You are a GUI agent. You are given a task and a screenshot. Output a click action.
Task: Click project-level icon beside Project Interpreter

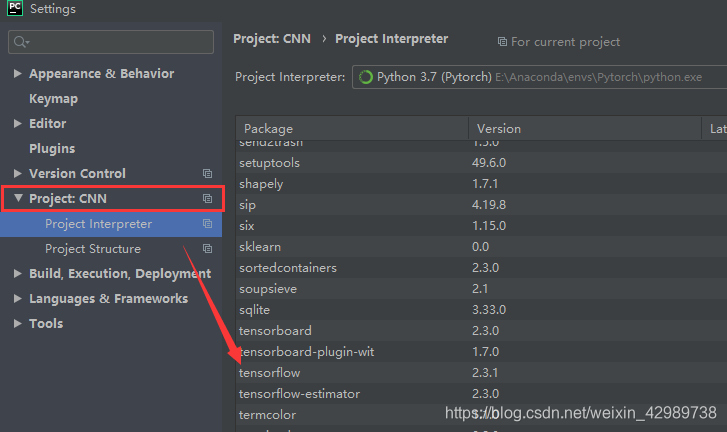tap(207, 224)
